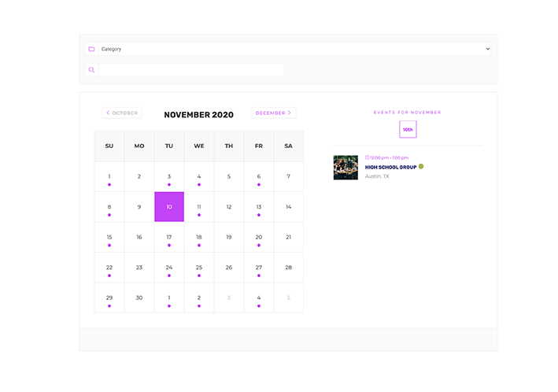558x392 pixels.
Task: Select November 3 on the calendar
Action: coord(169,176)
